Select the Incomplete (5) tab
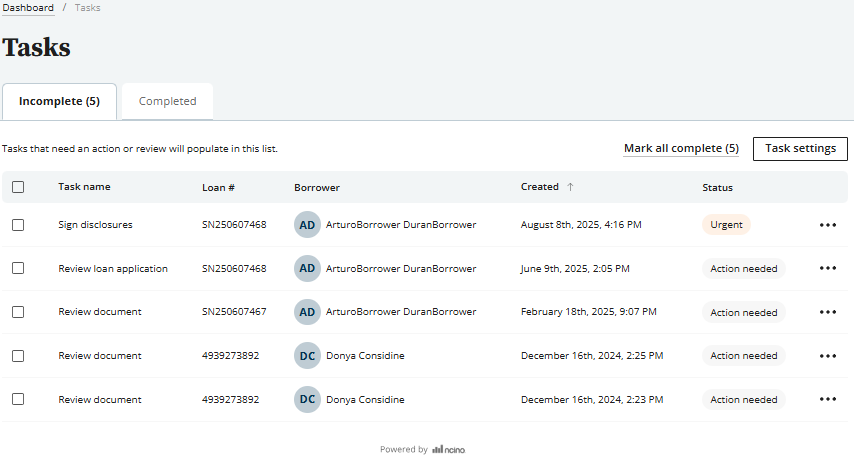 [x=59, y=101]
